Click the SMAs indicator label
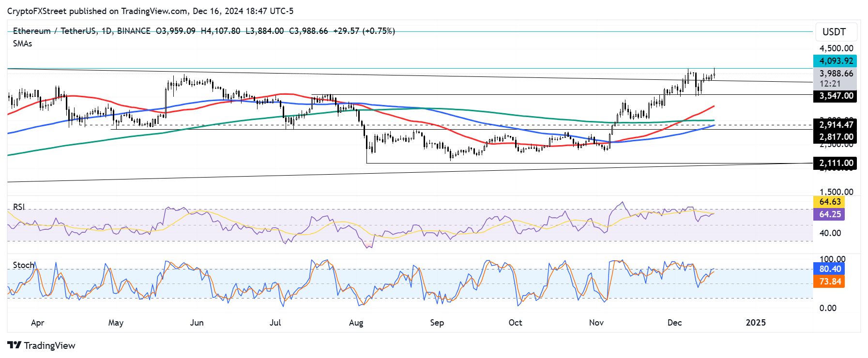Screen dimensions: 868x358 tap(22, 44)
